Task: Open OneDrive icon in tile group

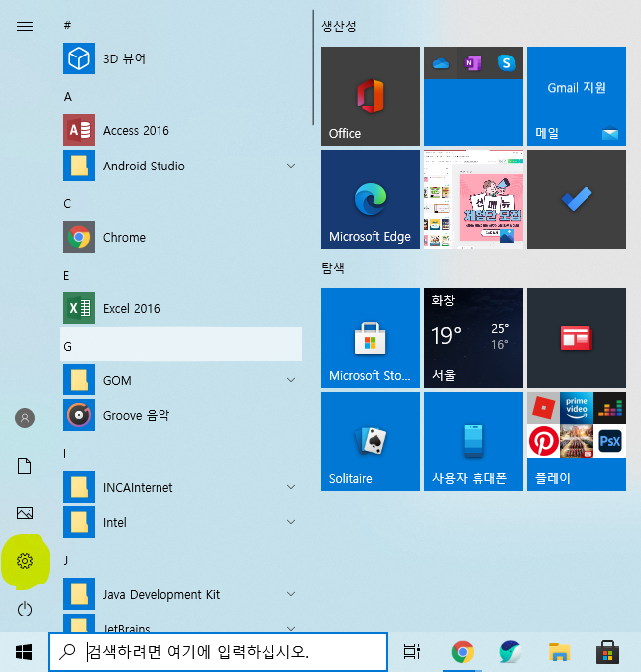Action: [x=441, y=63]
